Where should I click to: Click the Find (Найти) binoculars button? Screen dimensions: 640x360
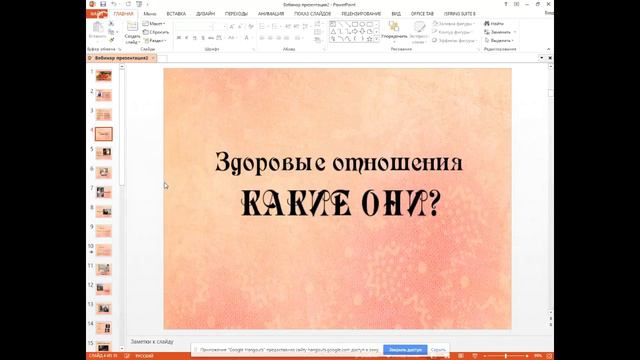(x=494, y=24)
